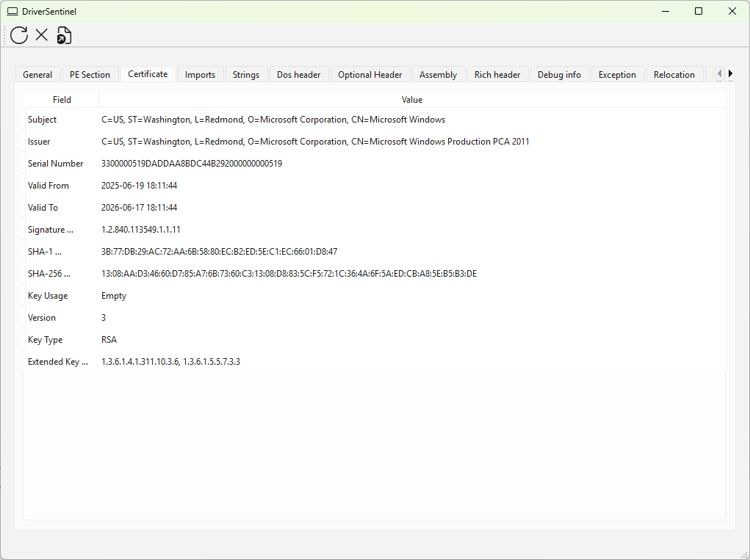Show the Optional Header tab

370,75
